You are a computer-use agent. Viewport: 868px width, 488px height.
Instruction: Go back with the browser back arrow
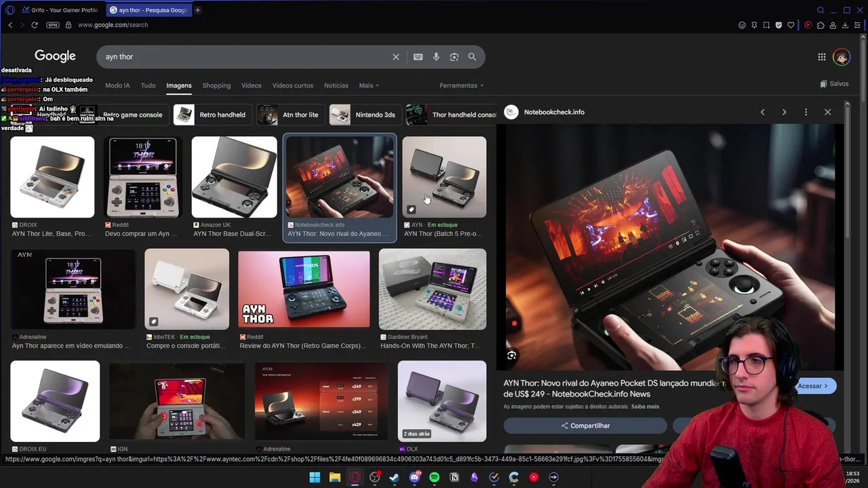click(x=10, y=25)
